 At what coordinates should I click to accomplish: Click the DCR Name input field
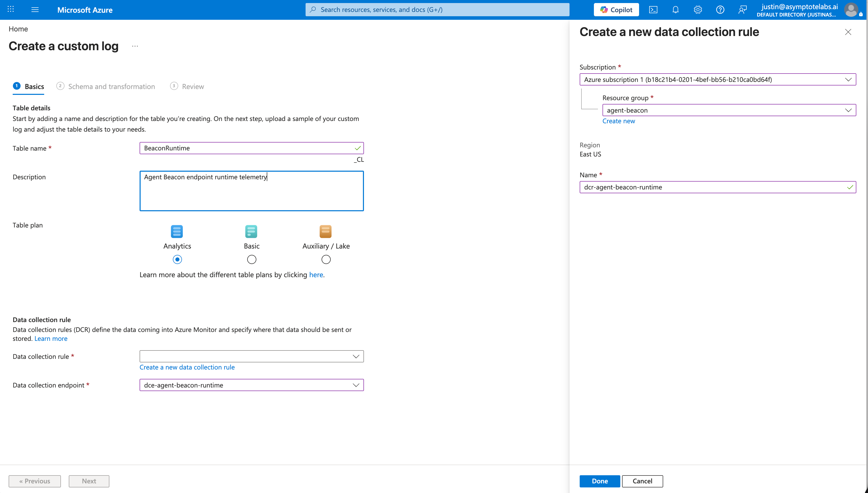717,187
